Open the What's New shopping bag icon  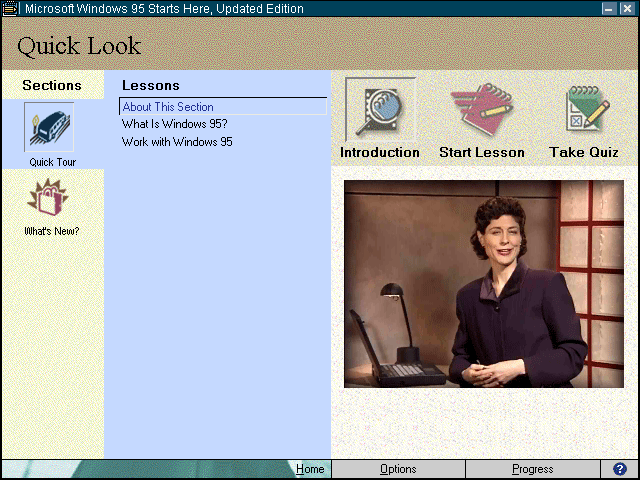[x=48, y=197]
